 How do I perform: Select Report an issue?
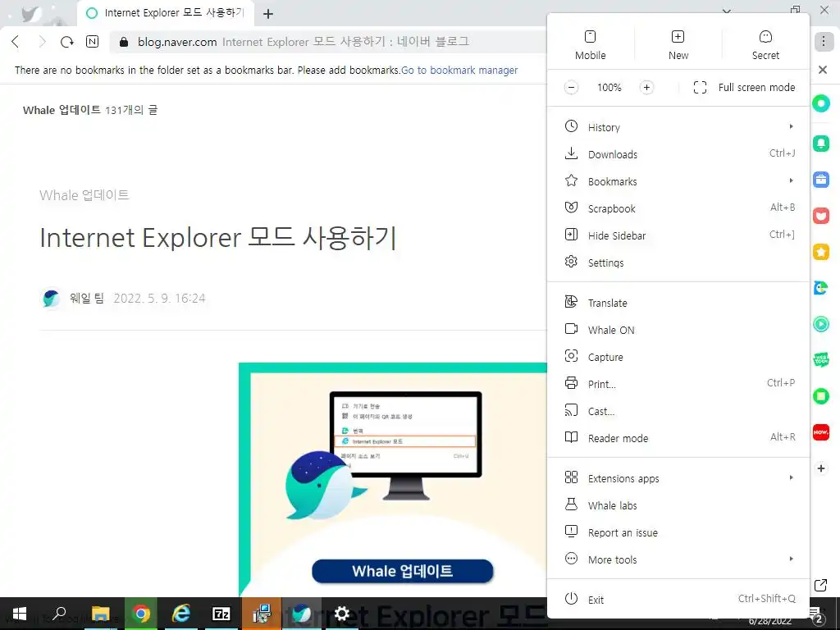pos(678,532)
